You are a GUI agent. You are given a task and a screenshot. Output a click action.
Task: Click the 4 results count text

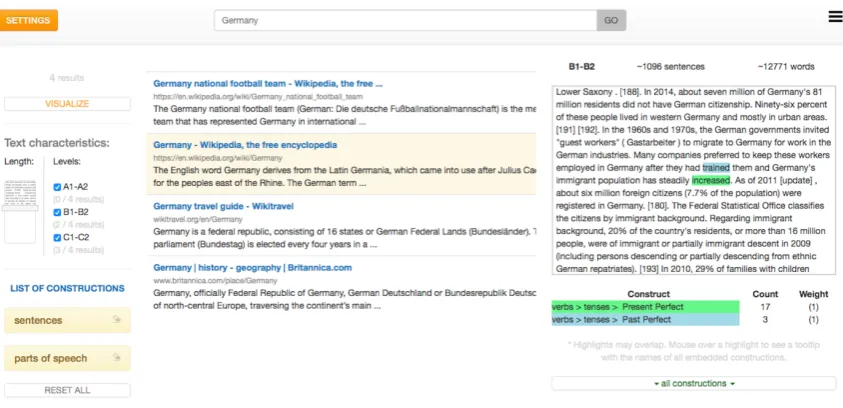point(67,78)
